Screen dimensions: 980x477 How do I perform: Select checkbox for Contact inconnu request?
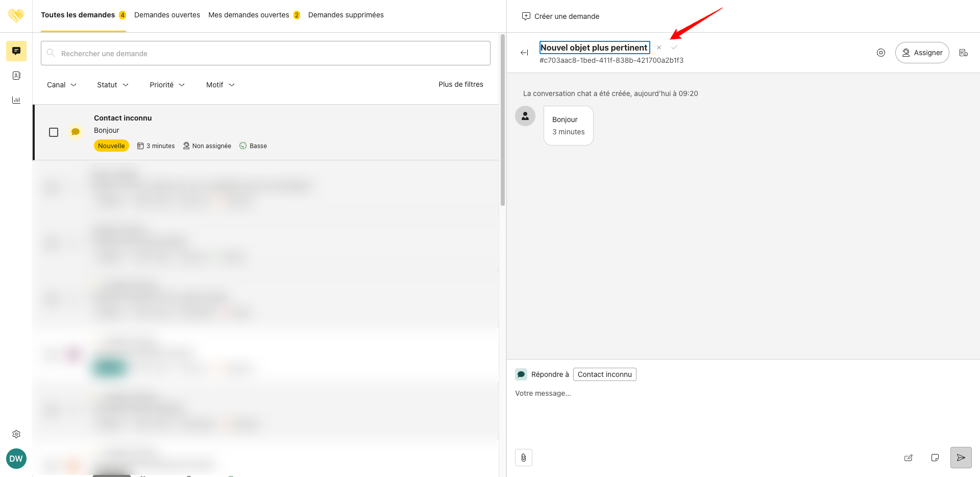[x=54, y=132]
